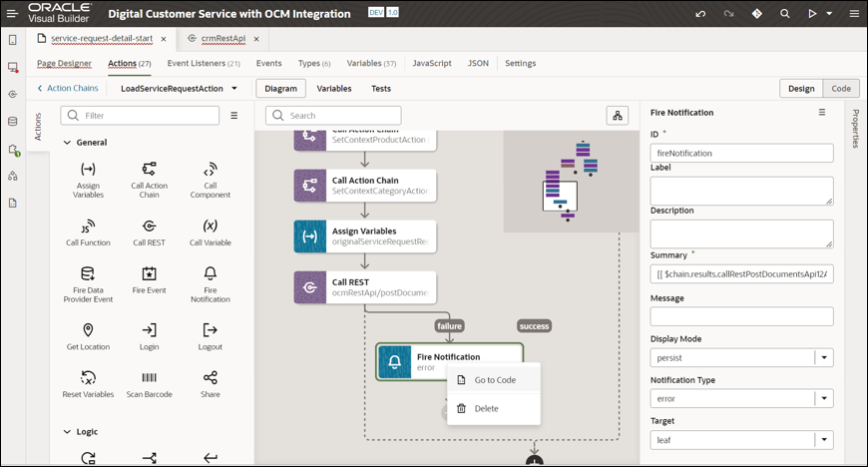Switch to the Page Designer tab

point(64,63)
